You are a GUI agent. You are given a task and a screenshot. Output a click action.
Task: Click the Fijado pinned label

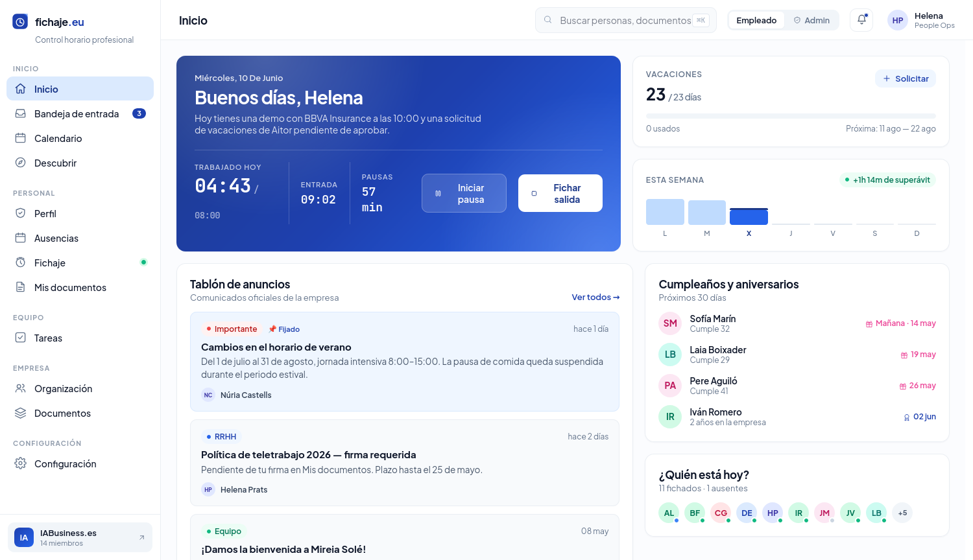click(x=284, y=329)
